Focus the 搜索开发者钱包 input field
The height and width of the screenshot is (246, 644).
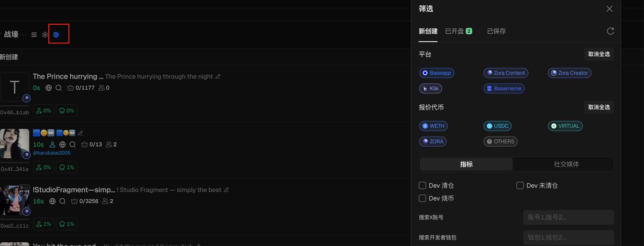568,237
